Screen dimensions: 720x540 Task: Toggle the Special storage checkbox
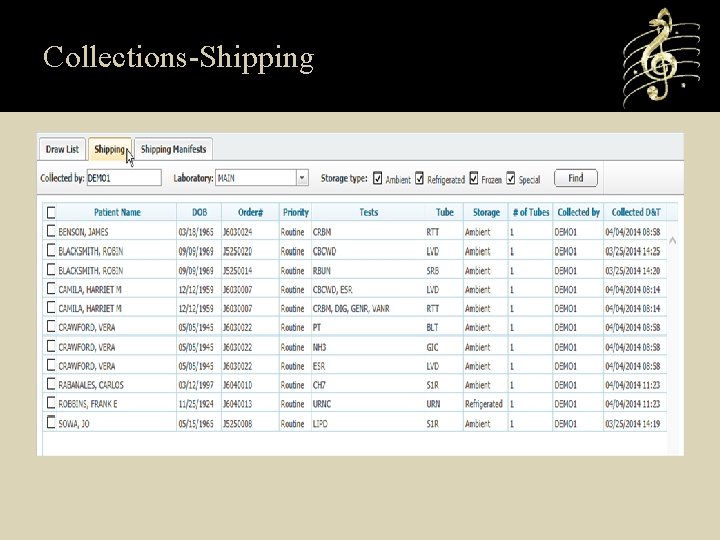pyautogui.click(x=511, y=178)
